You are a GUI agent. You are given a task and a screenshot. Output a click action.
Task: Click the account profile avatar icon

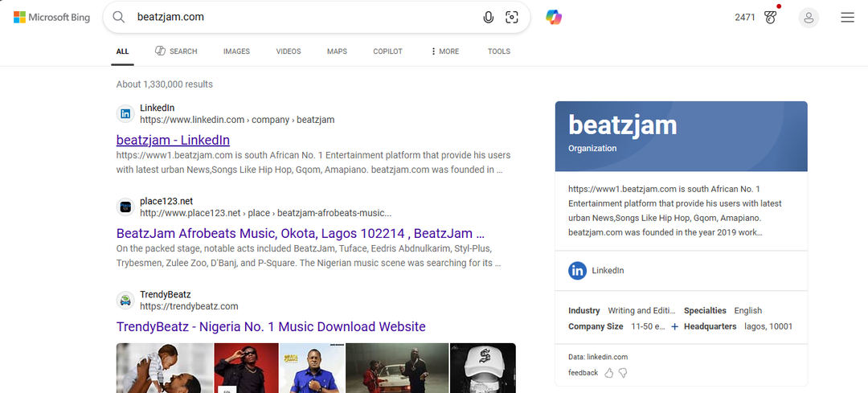tap(809, 18)
